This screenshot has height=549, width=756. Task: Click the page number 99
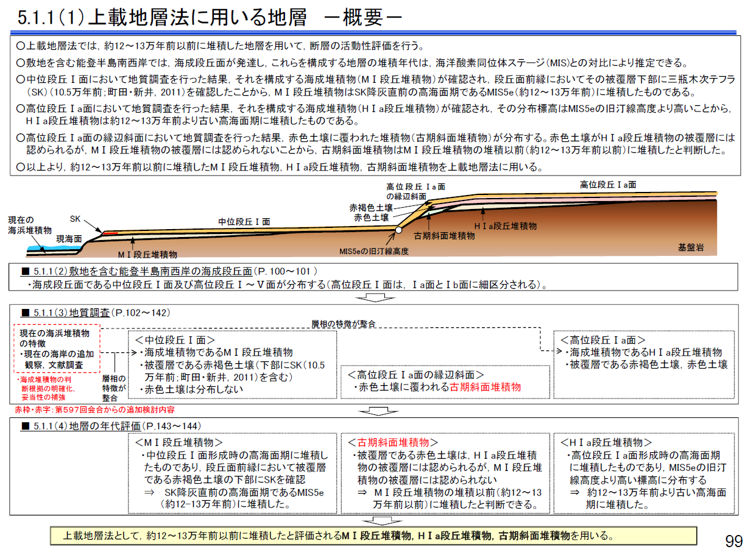(x=733, y=540)
